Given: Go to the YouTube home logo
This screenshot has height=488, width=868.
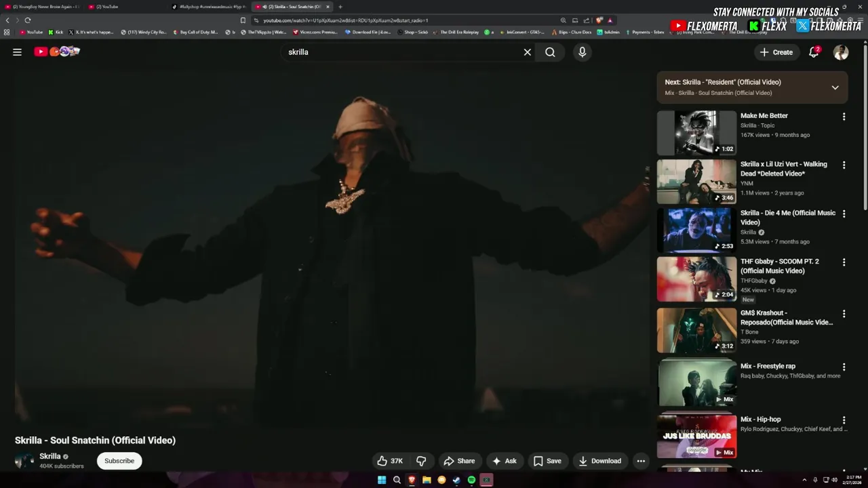Looking at the screenshot, I should [x=57, y=52].
